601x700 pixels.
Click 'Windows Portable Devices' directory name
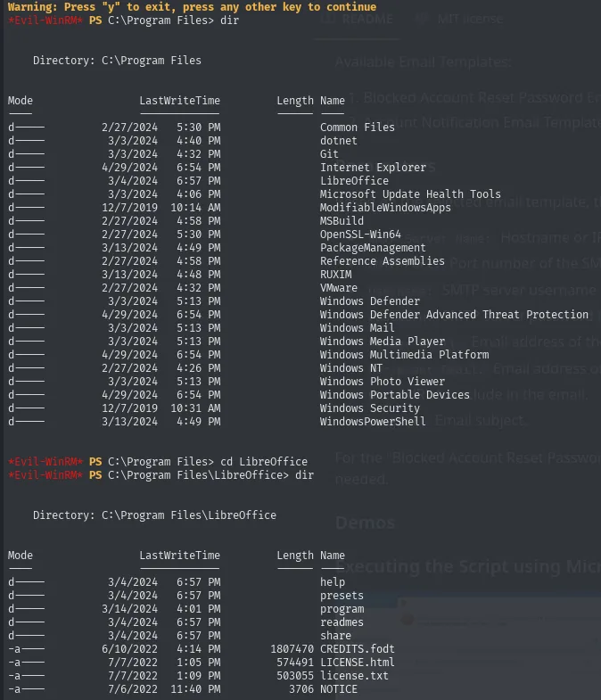point(395,395)
